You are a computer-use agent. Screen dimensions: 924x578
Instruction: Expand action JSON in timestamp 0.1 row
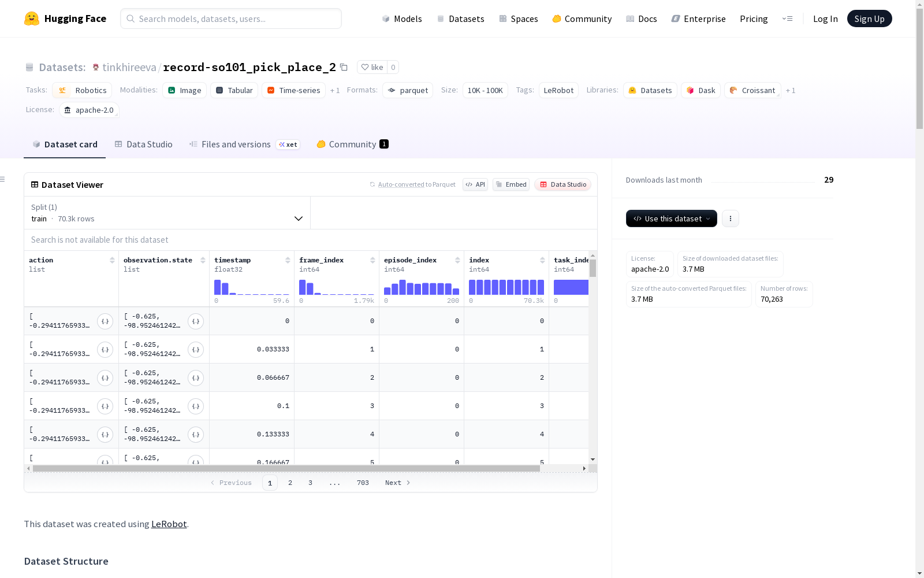coord(105,406)
